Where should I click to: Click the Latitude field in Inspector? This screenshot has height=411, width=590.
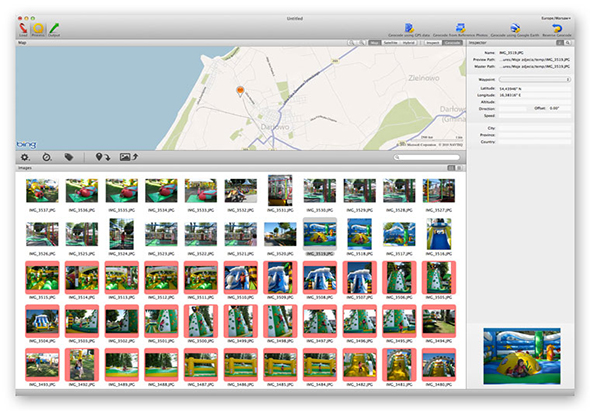point(535,88)
